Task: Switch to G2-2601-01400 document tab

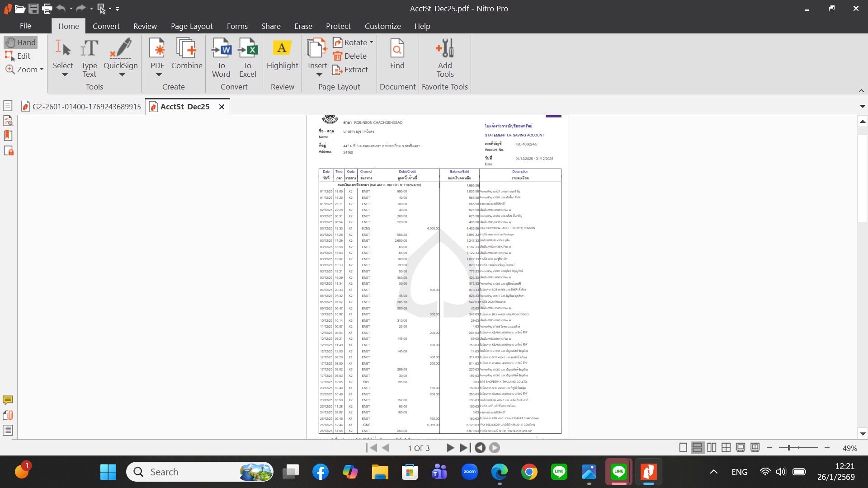Action: pyautogui.click(x=86, y=107)
